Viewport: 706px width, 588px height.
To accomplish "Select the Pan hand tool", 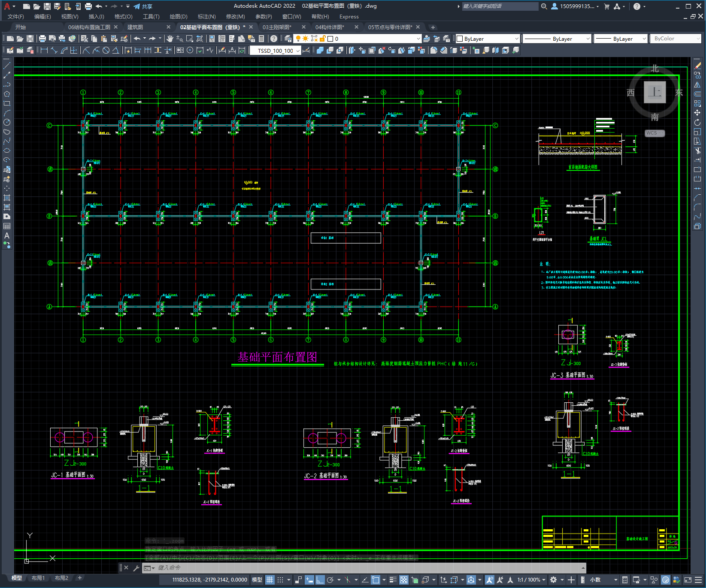I will coord(170,39).
